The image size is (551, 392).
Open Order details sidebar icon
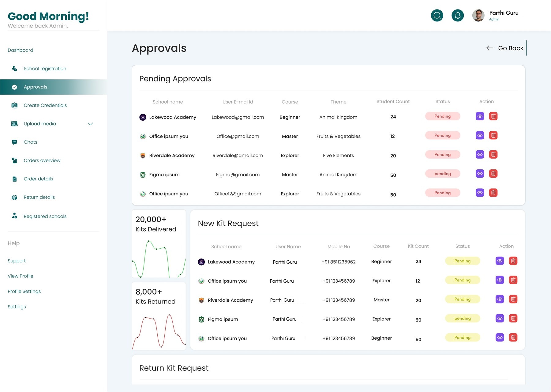(14, 179)
